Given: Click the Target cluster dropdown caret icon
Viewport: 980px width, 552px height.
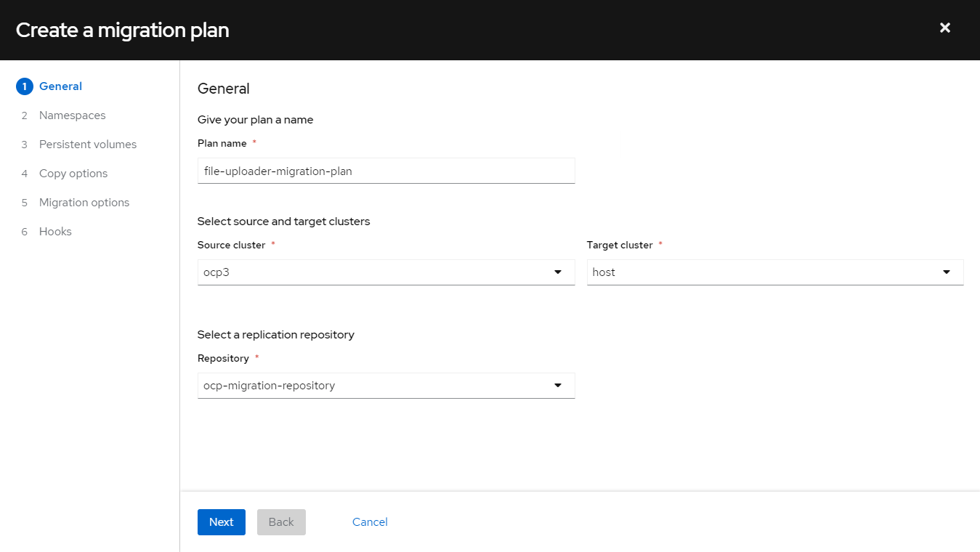Looking at the screenshot, I should [x=946, y=272].
